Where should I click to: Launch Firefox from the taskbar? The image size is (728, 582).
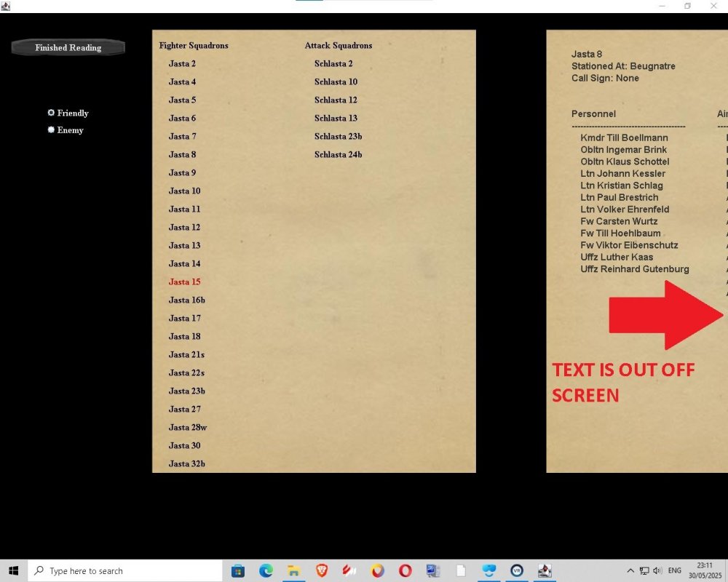377,571
